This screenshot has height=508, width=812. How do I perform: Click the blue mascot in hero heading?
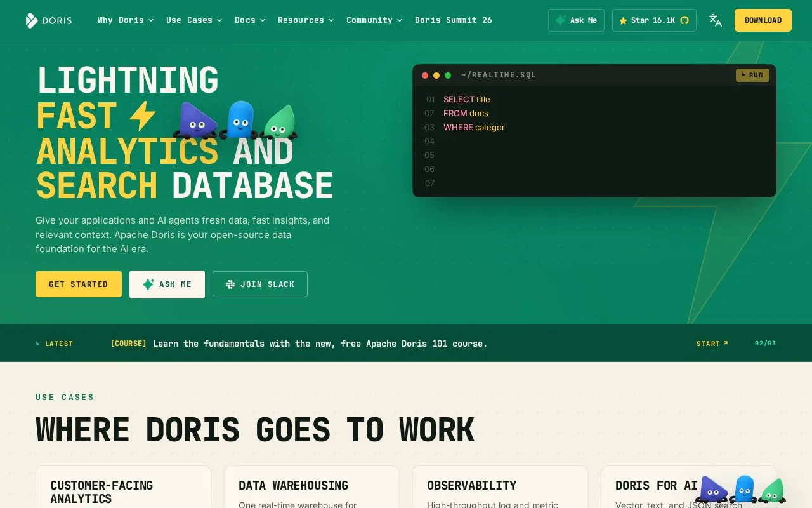(239, 119)
